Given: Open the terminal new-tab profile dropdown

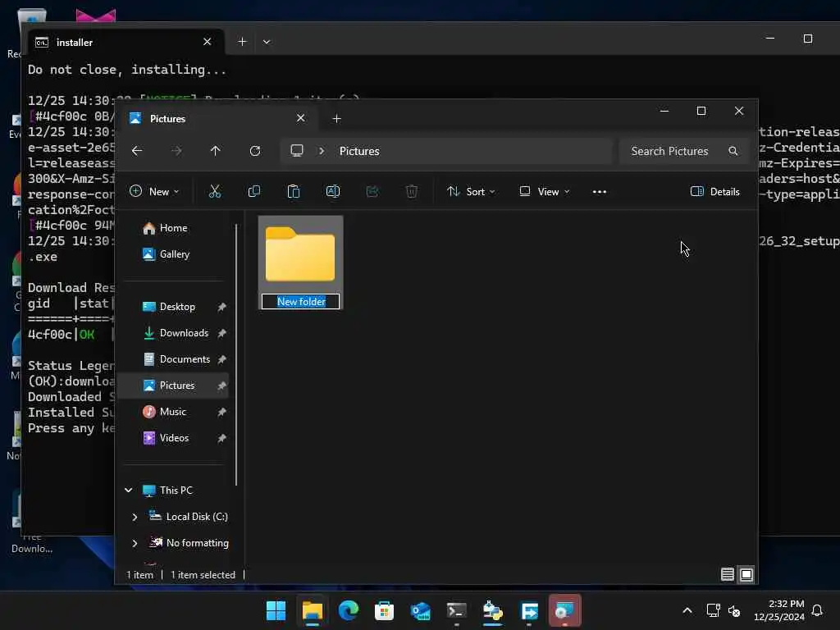Looking at the screenshot, I should [267, 42].
